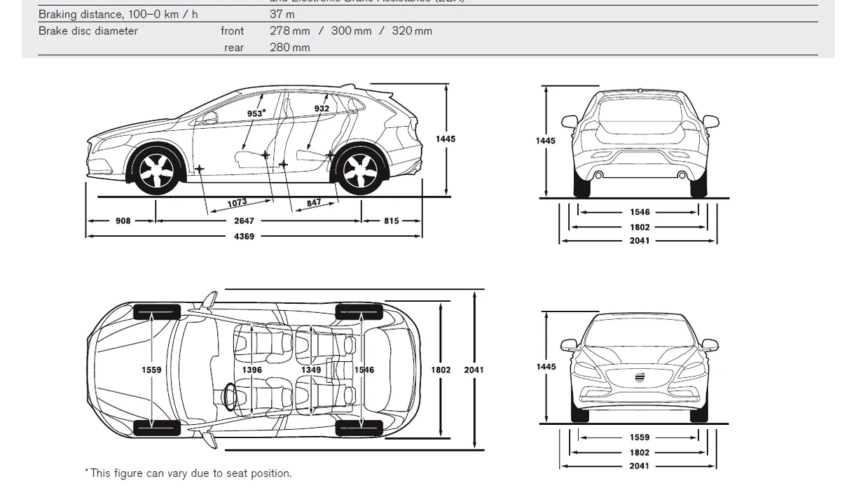Click "1802" width under front view

click(640, 452)
